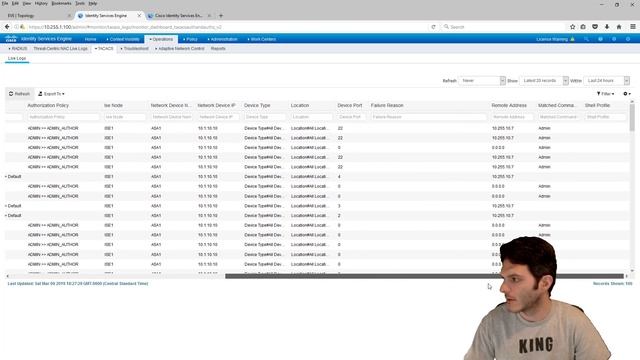Viewport: 640px width, 360px height.
Task: Click the Authorization Policy filter field
Action: tap(63, 117)
